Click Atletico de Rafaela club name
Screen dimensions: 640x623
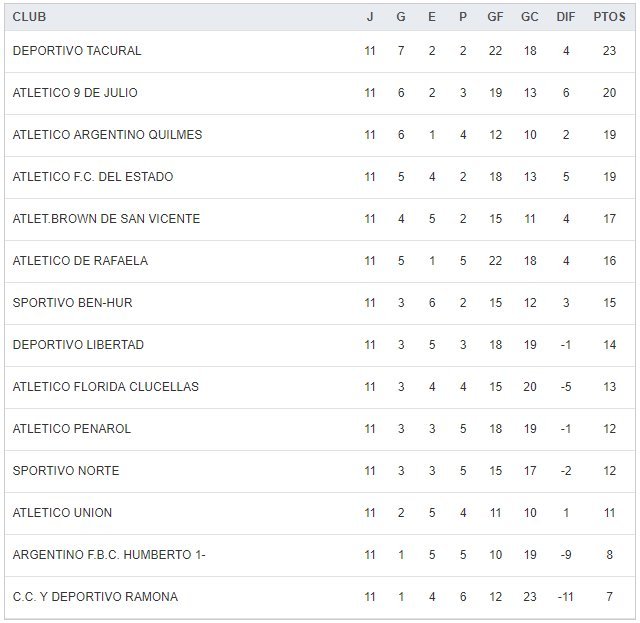click(x=80, y=261)
